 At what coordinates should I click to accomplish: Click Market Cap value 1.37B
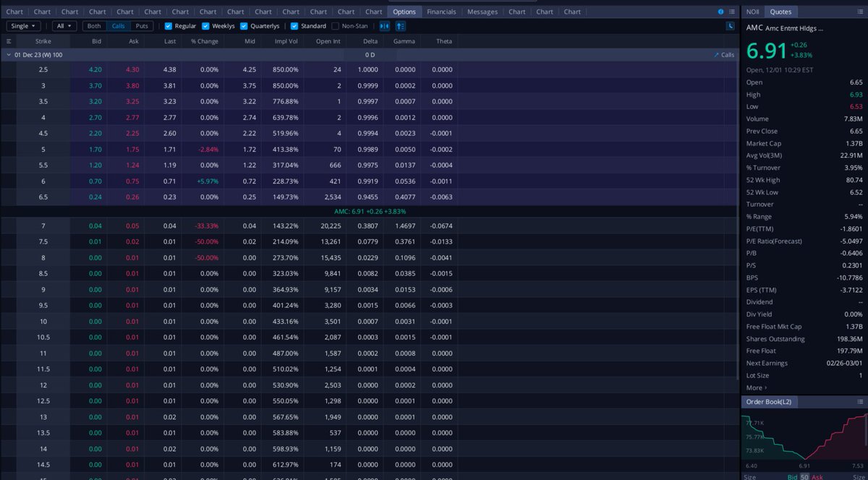[x=854, y=144]
